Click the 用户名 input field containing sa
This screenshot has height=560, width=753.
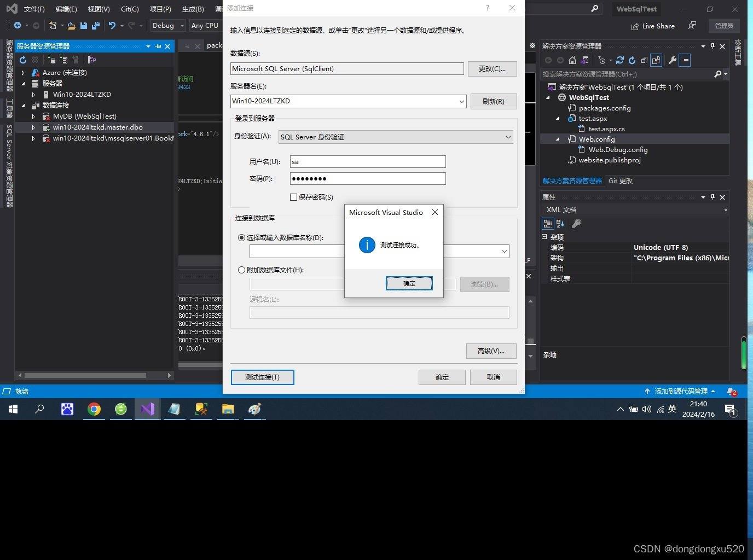tap(368, 162)
